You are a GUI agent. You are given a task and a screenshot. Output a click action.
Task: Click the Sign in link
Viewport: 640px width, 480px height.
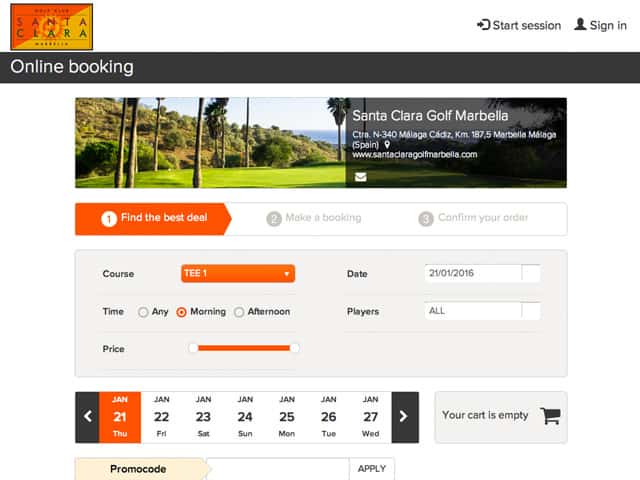coord(600,25)
